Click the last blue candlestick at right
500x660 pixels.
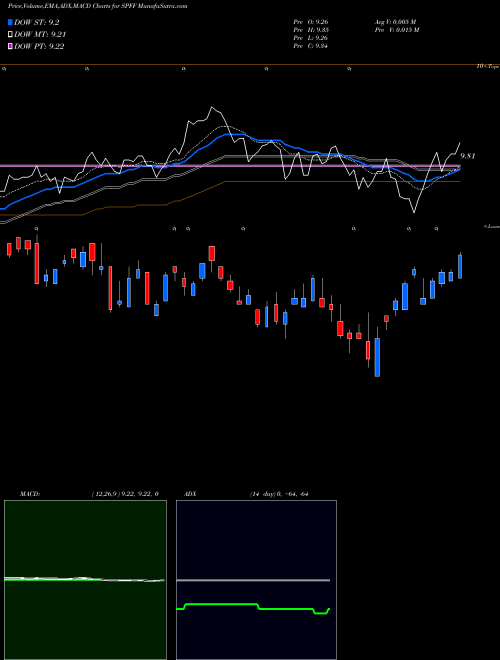pos(460,266)
